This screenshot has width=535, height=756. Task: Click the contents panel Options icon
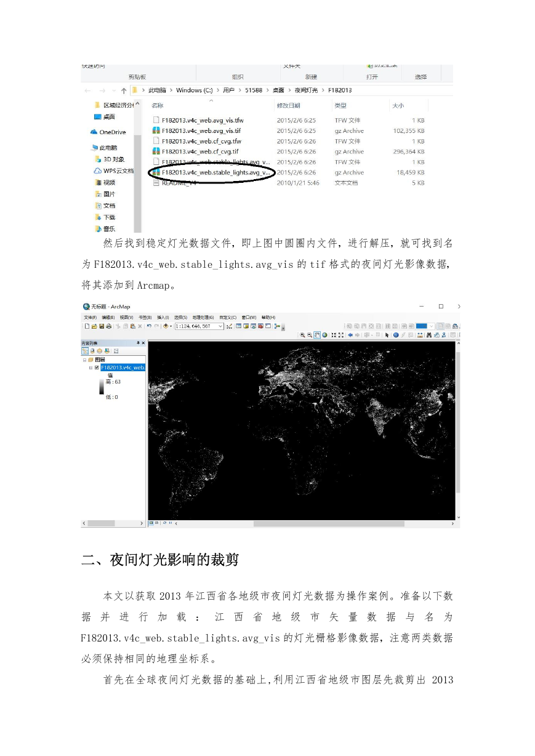pos(116,351)
